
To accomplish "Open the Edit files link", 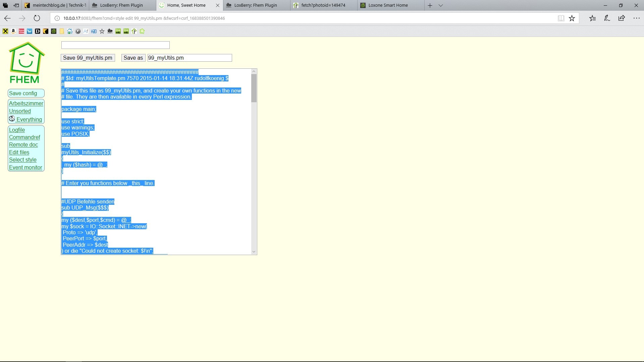I will point(19,152).
